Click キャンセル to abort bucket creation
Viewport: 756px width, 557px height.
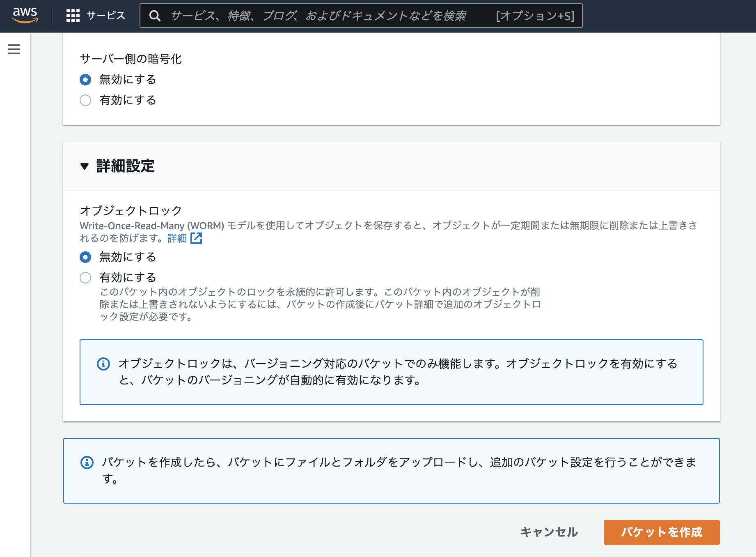tap(549, 532)
